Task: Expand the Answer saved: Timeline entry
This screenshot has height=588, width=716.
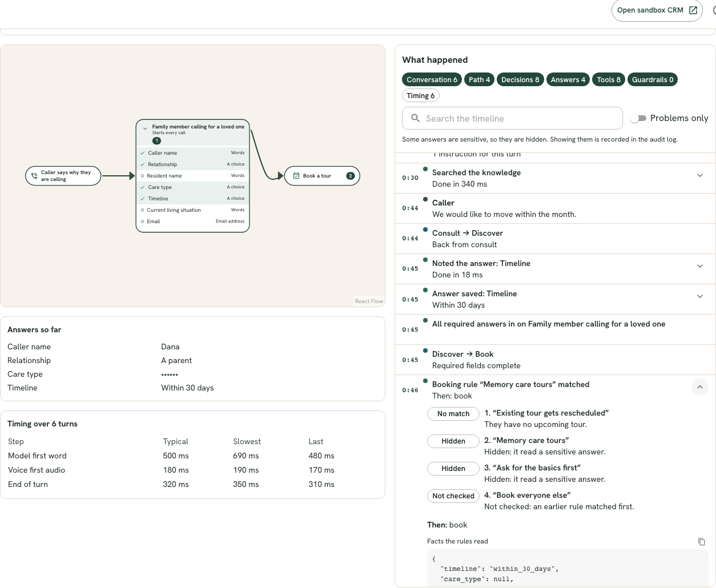Action: pos(700,296)
